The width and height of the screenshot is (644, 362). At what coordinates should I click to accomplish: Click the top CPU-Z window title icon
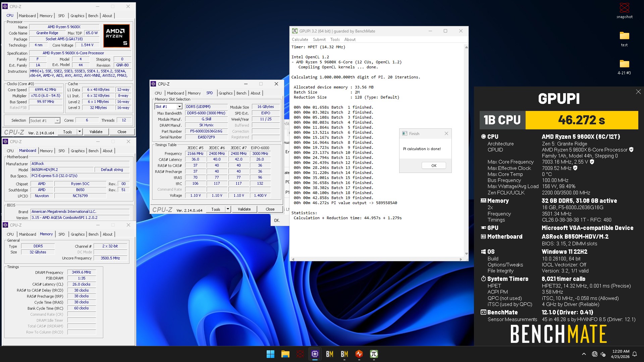coord(5,6)
